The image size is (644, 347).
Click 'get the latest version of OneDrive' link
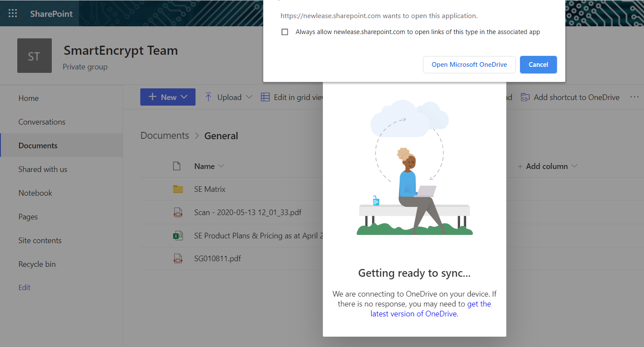point(431,309)
